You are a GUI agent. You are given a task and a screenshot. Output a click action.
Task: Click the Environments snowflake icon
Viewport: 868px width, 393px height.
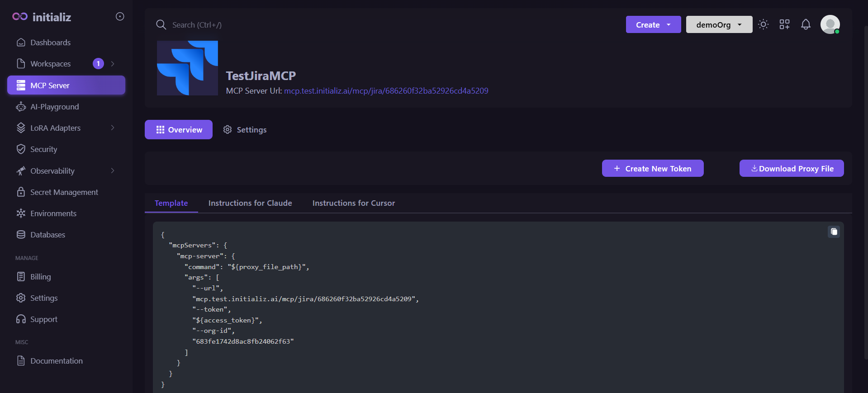(21, 213)
